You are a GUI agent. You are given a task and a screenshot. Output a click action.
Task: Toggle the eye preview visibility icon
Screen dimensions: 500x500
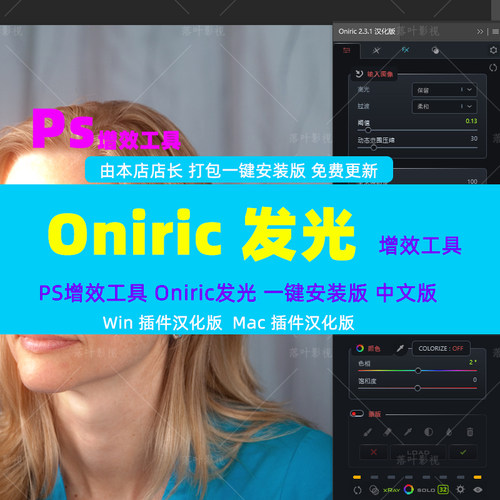[x=478, y=490]
